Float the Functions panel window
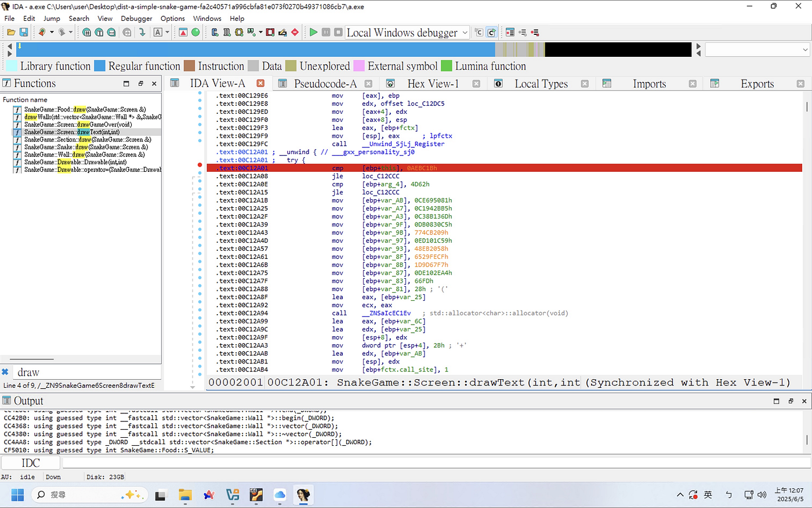 coord(140,84)
